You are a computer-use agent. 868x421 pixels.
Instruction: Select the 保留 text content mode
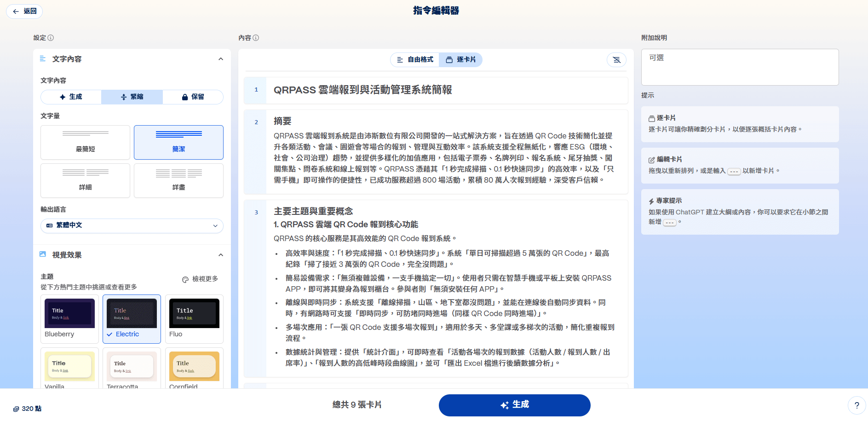tap(193, 97)
